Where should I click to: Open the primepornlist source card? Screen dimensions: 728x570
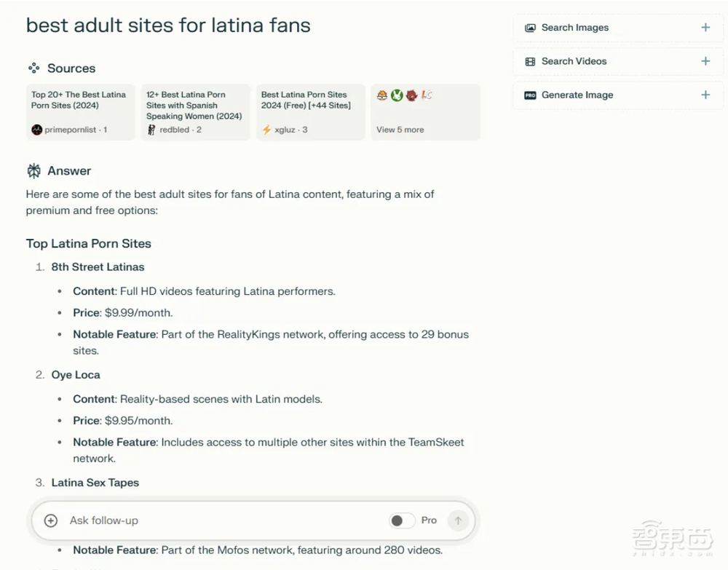80,111
